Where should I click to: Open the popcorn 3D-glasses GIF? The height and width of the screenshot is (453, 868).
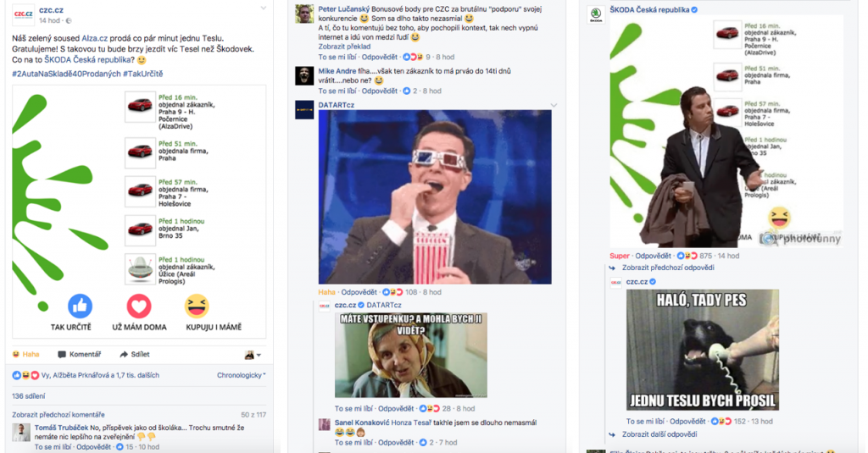point(435,197)
